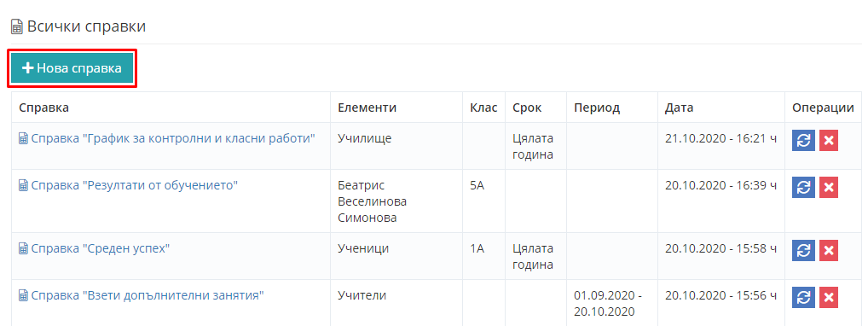Open report "График за контролни и класни работи"
Image resolution: width=868 pixels, height=326 pixels.
[173, 138]
